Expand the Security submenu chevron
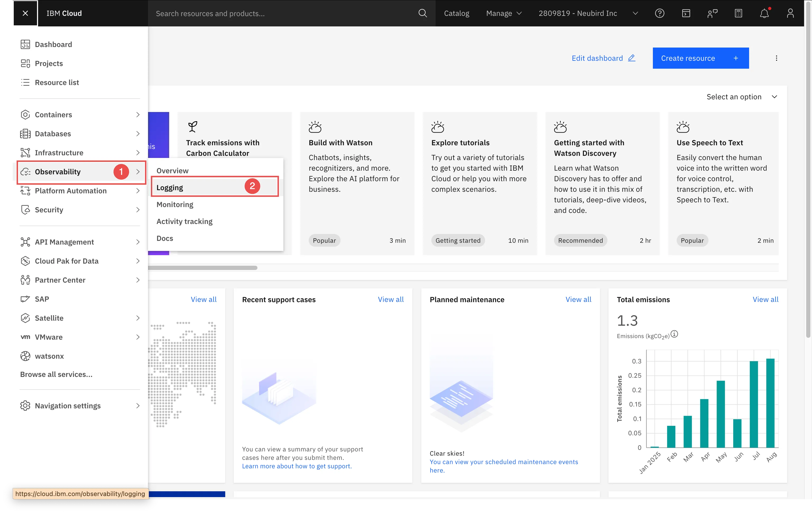 tap(138, 210)
